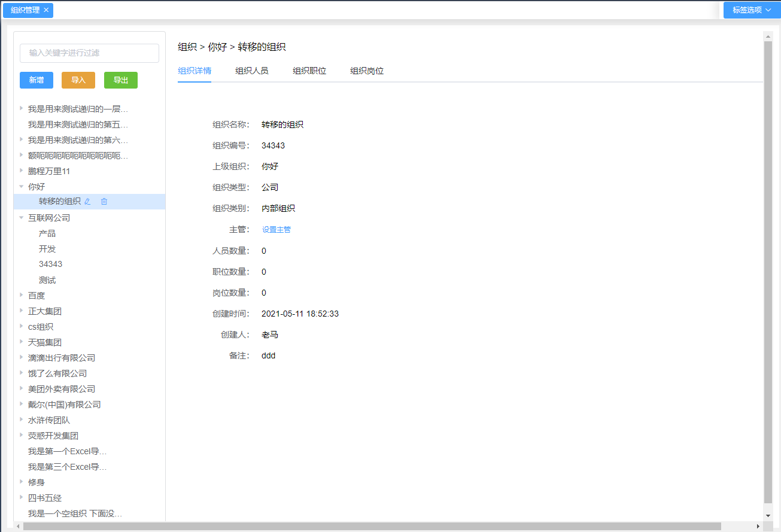Click the 设置主管 link
This screenshot has width=781, height=532.
tap(276, 229)
